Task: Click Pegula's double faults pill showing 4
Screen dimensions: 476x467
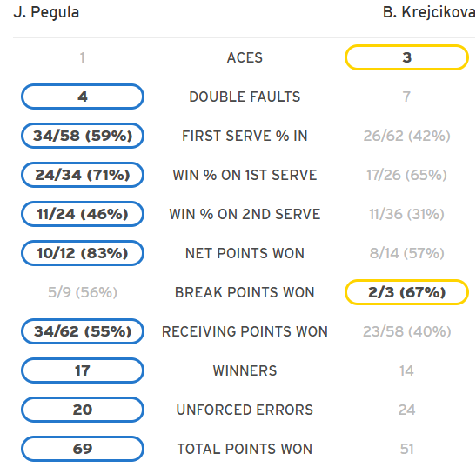Action: (x=83, y=97)
